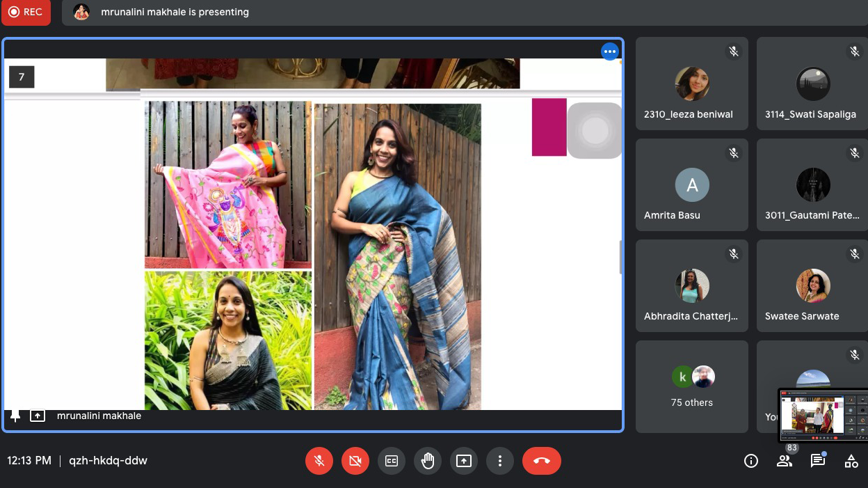Open blue options menu on presentation tile
Viewport: 868px width, 488px height.
pos(610,52)
